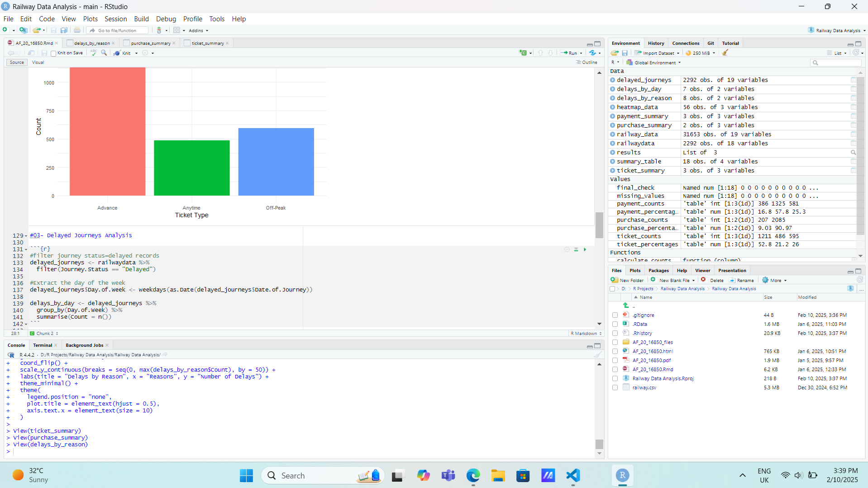Open find and replace magnifier in editor

point(104,53)
